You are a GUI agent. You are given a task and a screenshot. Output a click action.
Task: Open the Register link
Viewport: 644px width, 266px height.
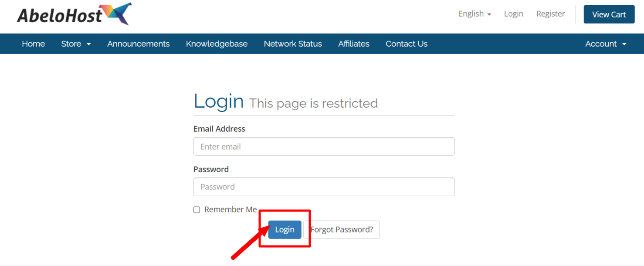click(550, 14)
